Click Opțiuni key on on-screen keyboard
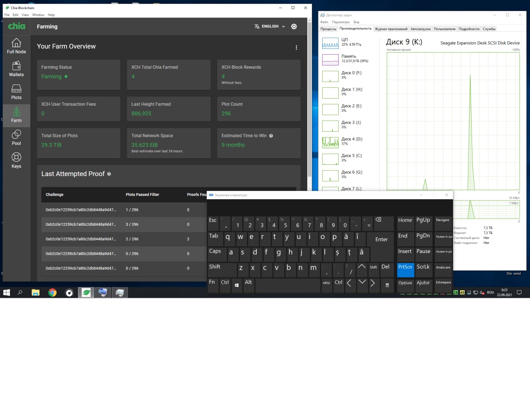The height and width of the screenshot is (420, 530). click(405, 285)
